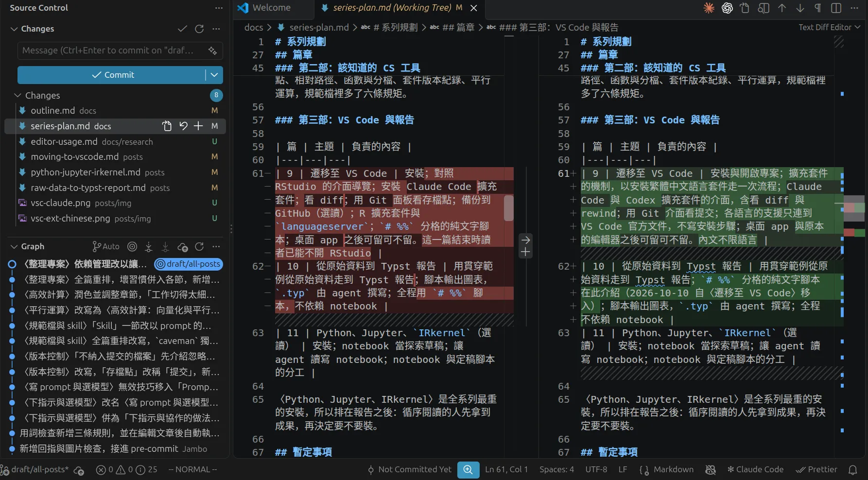Click docs breadcrumb segment

click(254, 27)
